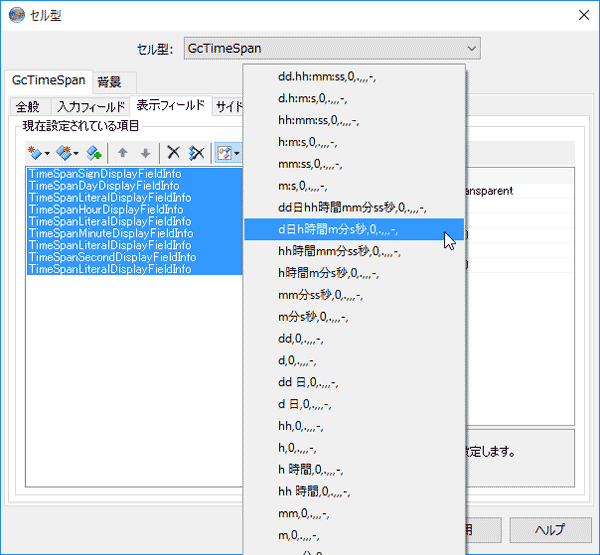Open the セル型 combo box GcTimeSpan
The image size is (600, 555).
tap(332, 48)
